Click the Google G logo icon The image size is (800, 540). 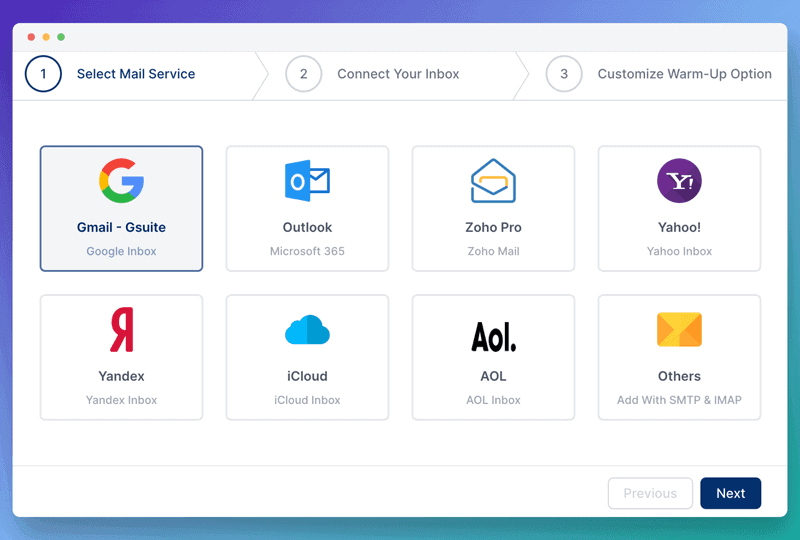click(x=121, y=181)
